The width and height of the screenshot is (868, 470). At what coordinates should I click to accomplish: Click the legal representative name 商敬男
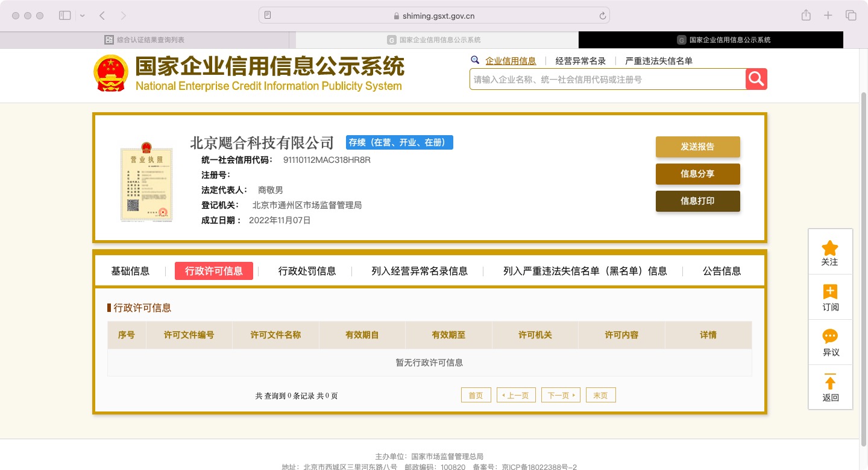point(271,190)
